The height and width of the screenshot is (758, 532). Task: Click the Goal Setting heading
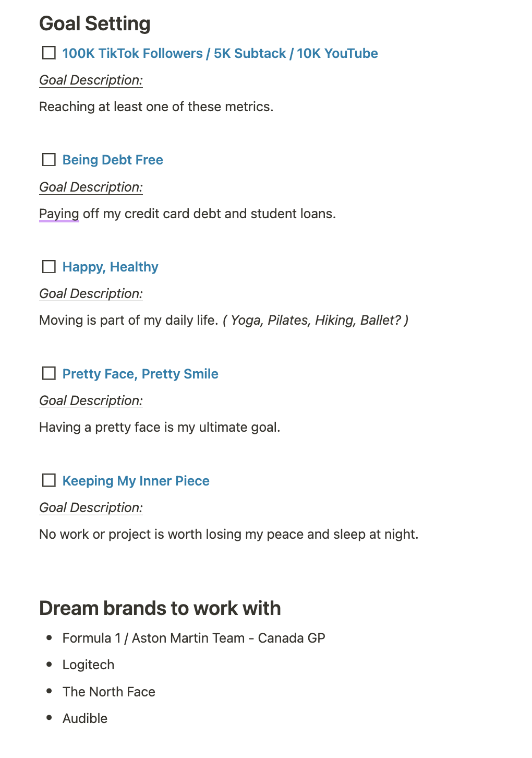[95, 23]
